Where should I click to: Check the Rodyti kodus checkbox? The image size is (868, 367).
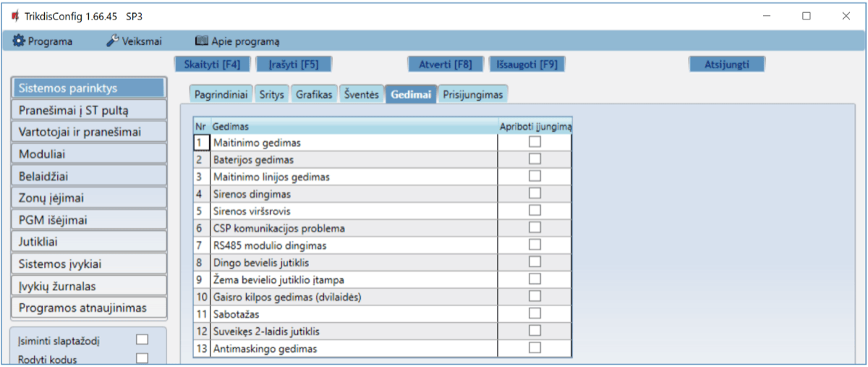point(142,358)
